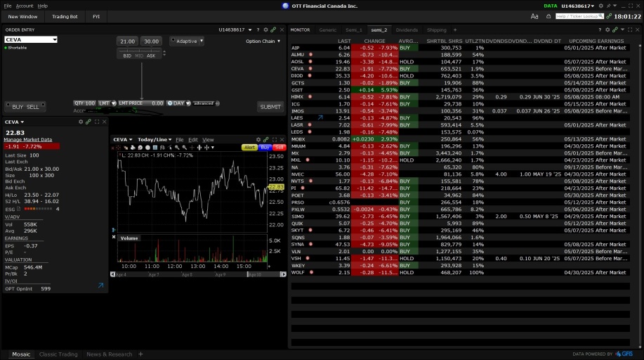644x360 pixels.
Task: Click the print chart icon
Action: (x=133, y=147)
